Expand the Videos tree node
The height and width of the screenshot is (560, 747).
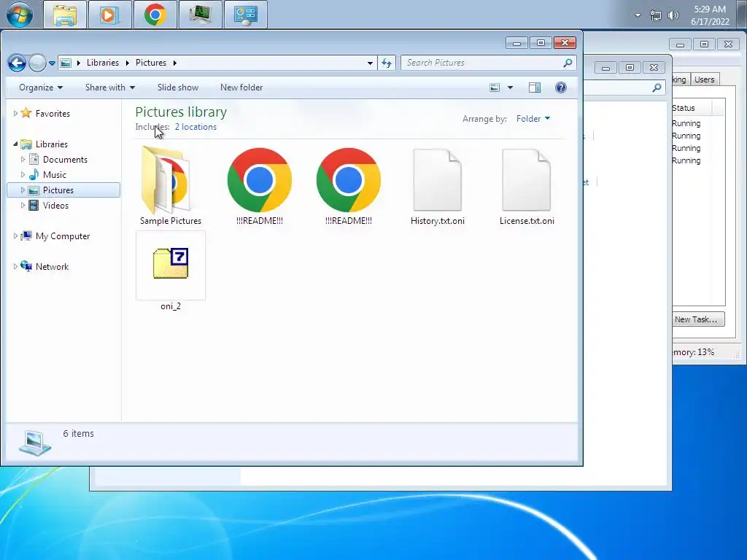pos(23,206)
